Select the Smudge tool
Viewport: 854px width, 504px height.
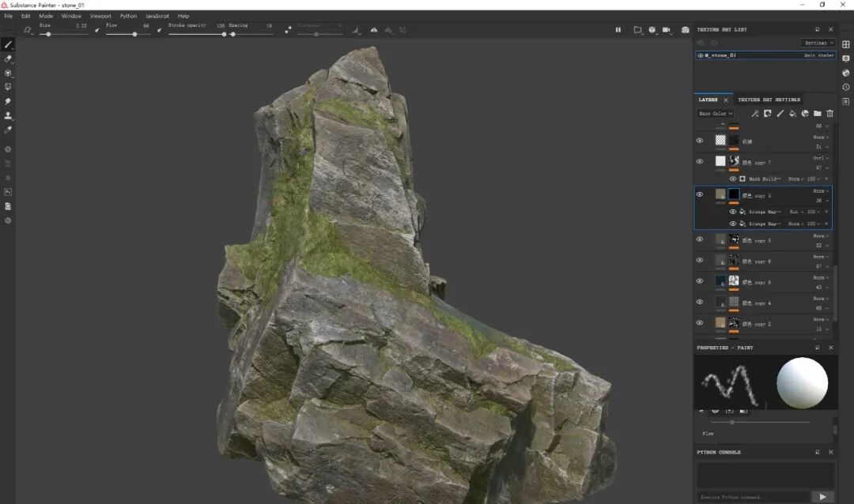pyautogui.click(x=8, y=101)
